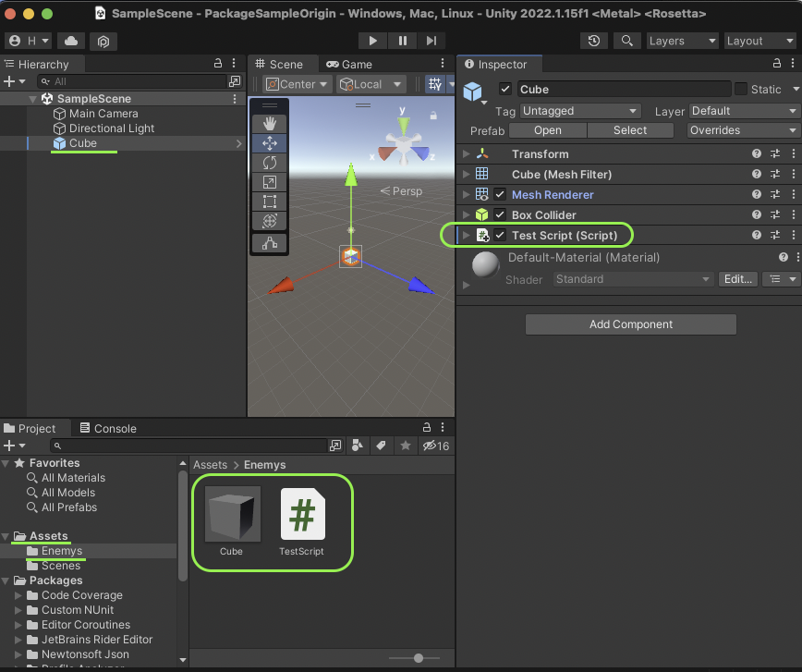Switch to the Console tab
This screenshot has width=802, height=672.
tap(107, 428)
